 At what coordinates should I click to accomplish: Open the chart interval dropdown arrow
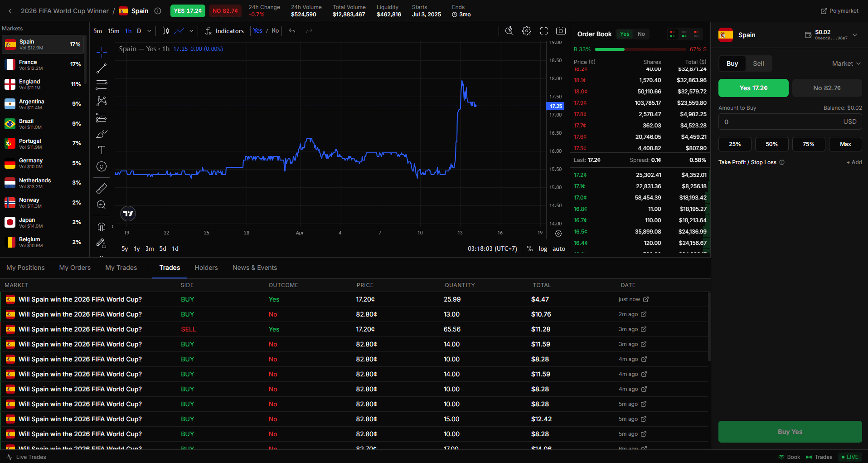click(149, 31)
